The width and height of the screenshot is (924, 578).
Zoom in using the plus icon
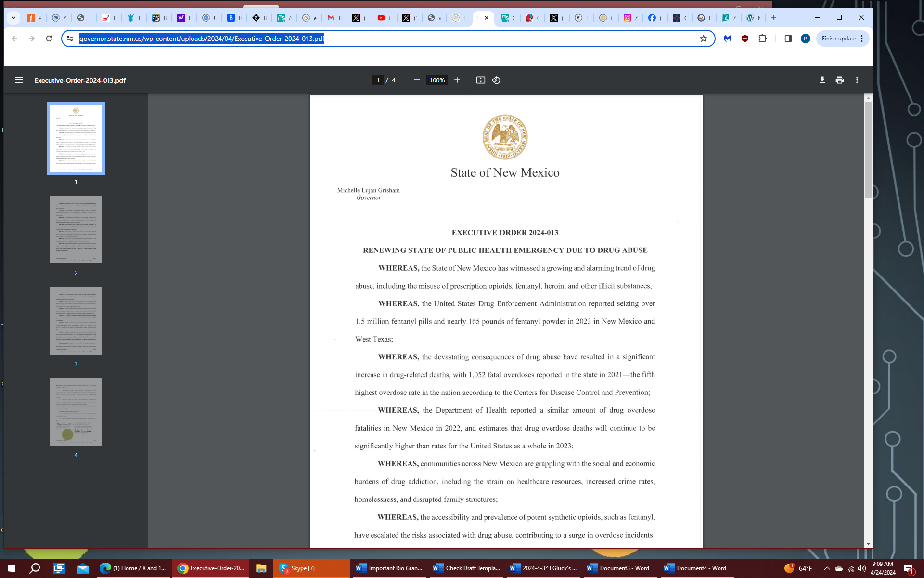pos(457,80)
